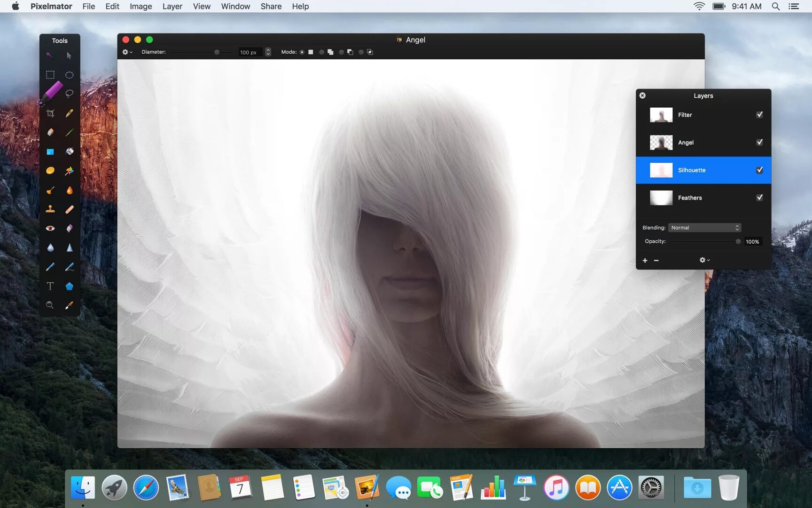Uncheck the Angel layer visibility

[759, 142]
